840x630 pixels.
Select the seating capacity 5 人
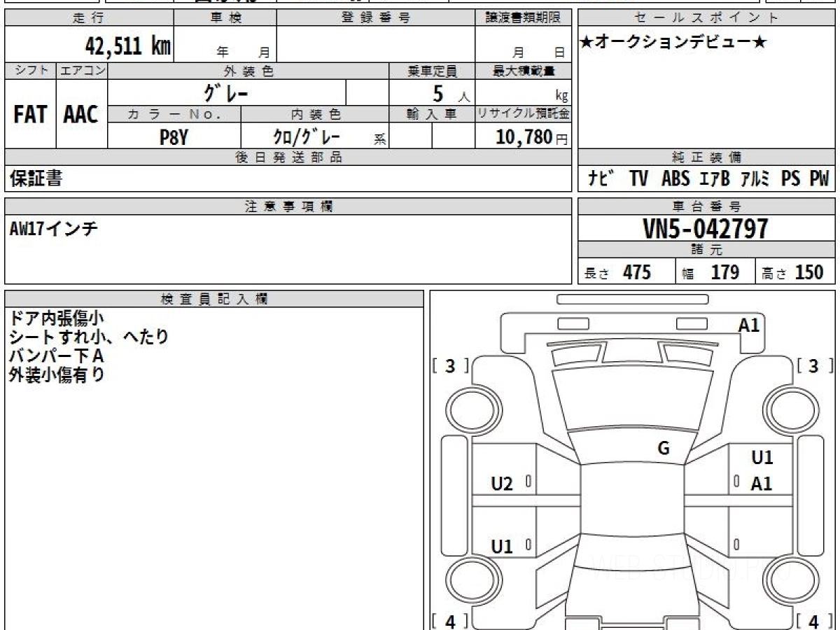point(450,93)
